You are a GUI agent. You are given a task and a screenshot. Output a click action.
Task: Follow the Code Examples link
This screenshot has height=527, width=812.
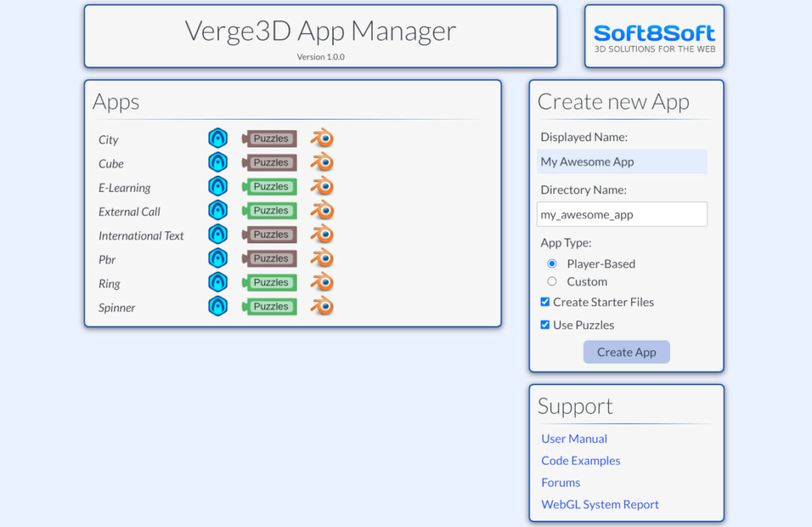click(580, 460)
